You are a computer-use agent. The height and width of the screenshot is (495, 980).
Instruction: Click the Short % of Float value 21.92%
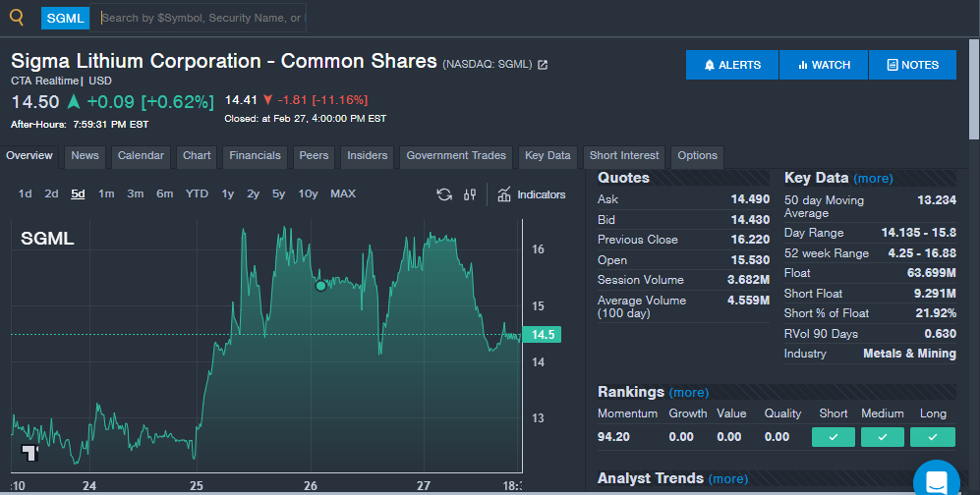936,313
